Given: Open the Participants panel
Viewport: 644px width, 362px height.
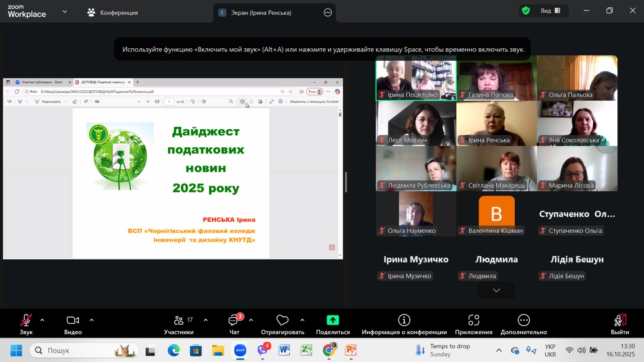Looking at the screenshot, I should 179,325.
